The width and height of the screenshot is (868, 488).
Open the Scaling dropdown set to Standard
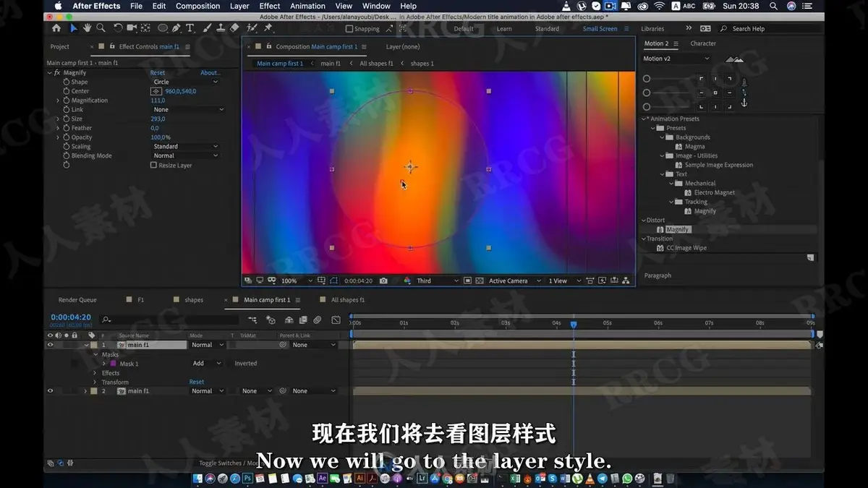coord(184,146)
